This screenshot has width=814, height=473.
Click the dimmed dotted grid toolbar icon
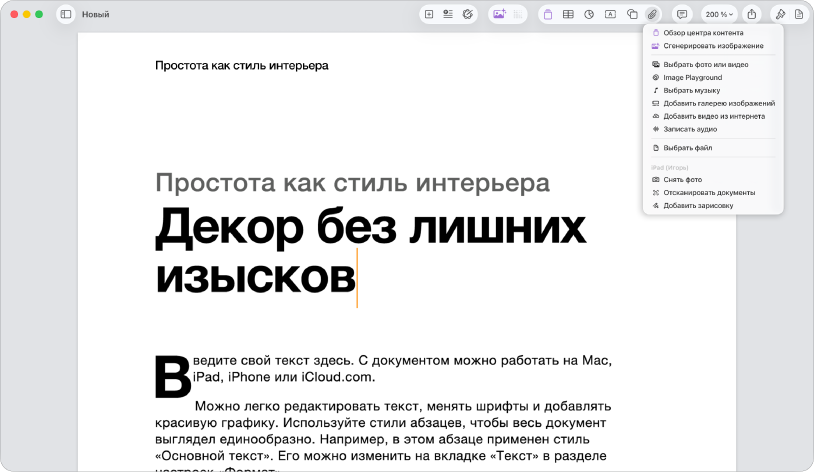click(x=518, y=15)
